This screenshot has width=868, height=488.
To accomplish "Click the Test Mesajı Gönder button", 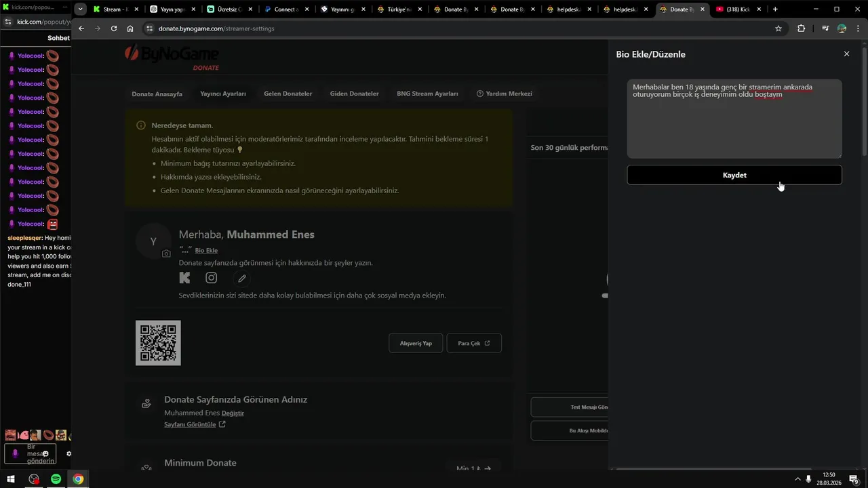I will [570, 407].
